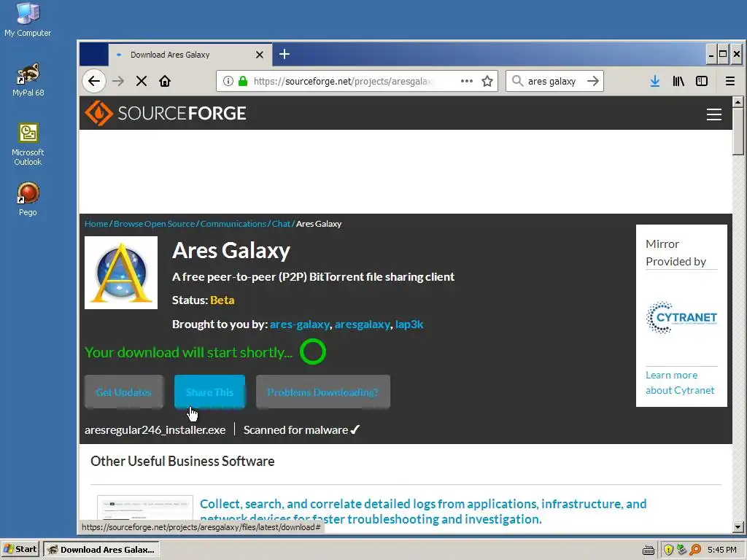747x560 pixels.
Task: Click the page scrollbar down arrow
Action: [738, 527]
